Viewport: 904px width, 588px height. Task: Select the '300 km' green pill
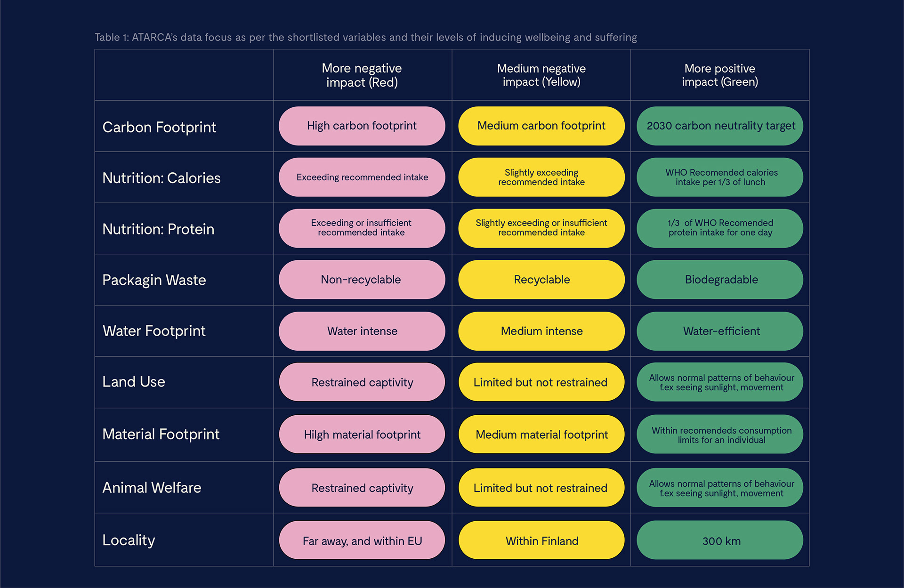720,540
